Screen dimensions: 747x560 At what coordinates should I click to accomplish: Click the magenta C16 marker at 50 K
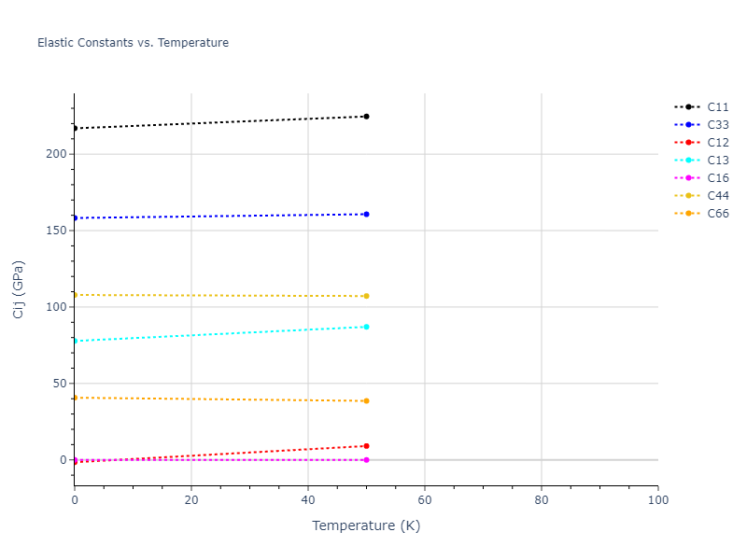(x=366, y=460)
